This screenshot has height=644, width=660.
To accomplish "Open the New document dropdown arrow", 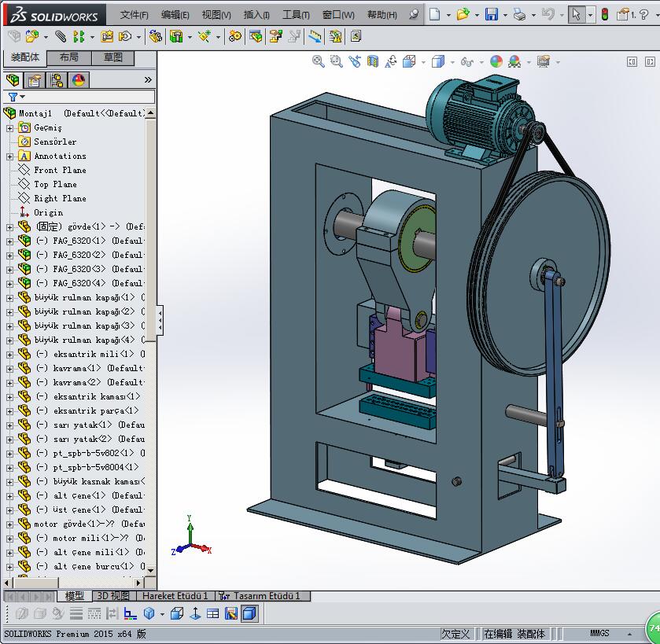I will pos(448,15).
